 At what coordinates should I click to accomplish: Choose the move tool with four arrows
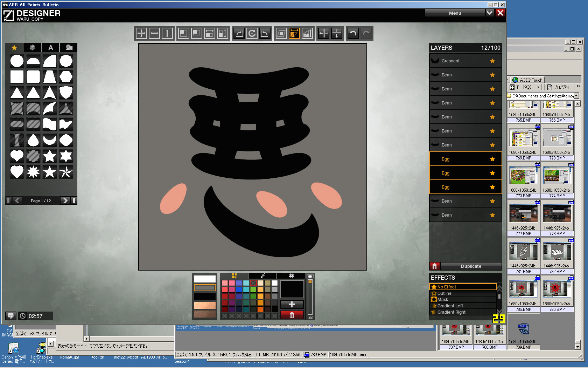point(141,34)
